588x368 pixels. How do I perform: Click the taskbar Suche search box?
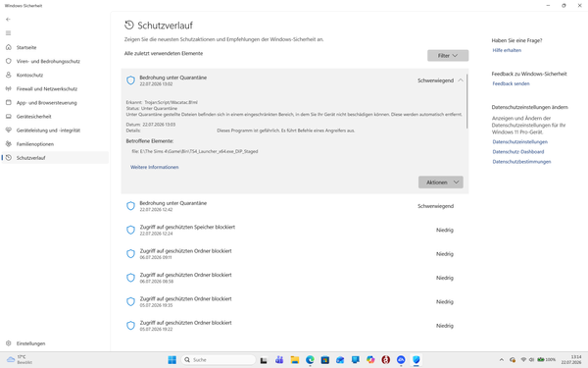[219, 360]
